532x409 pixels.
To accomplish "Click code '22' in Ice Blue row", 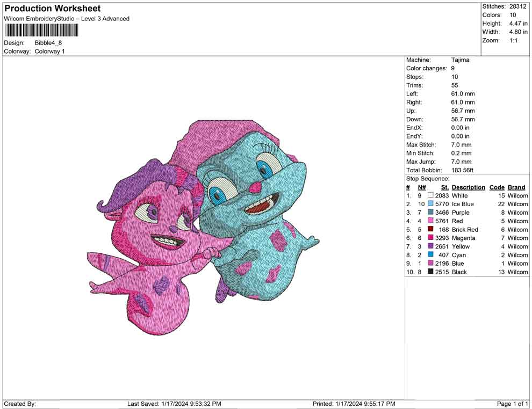I will coord(501,204).
